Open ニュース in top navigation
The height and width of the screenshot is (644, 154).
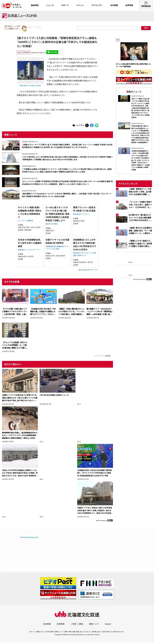click(x=50, y=5)
